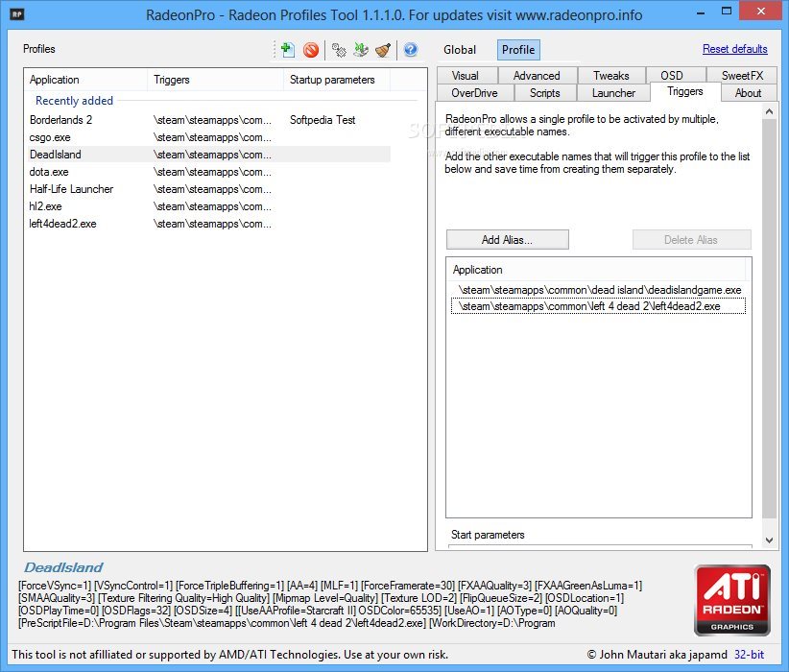Select the Borderlands 2 profile
This screenshot has width=789, height=672.
coord(60,120)
